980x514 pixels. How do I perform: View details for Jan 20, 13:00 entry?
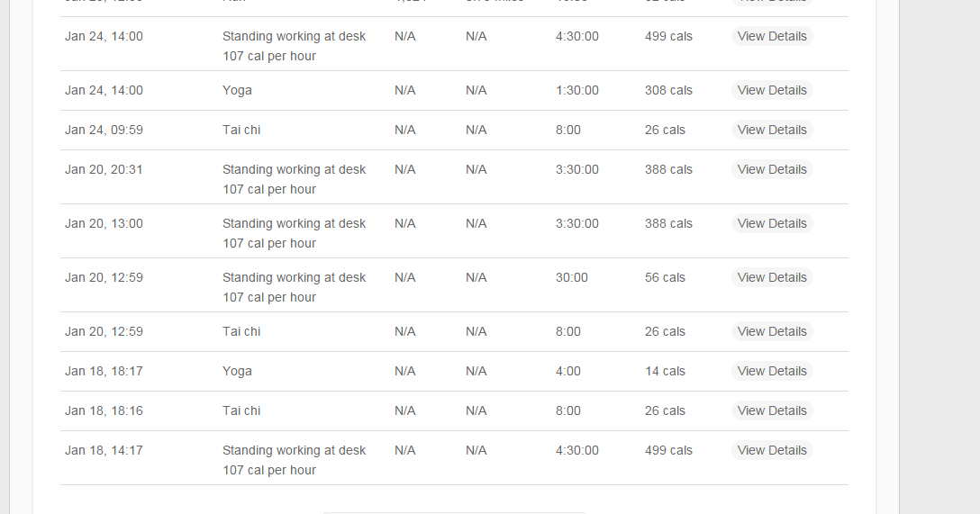[772, 223]
